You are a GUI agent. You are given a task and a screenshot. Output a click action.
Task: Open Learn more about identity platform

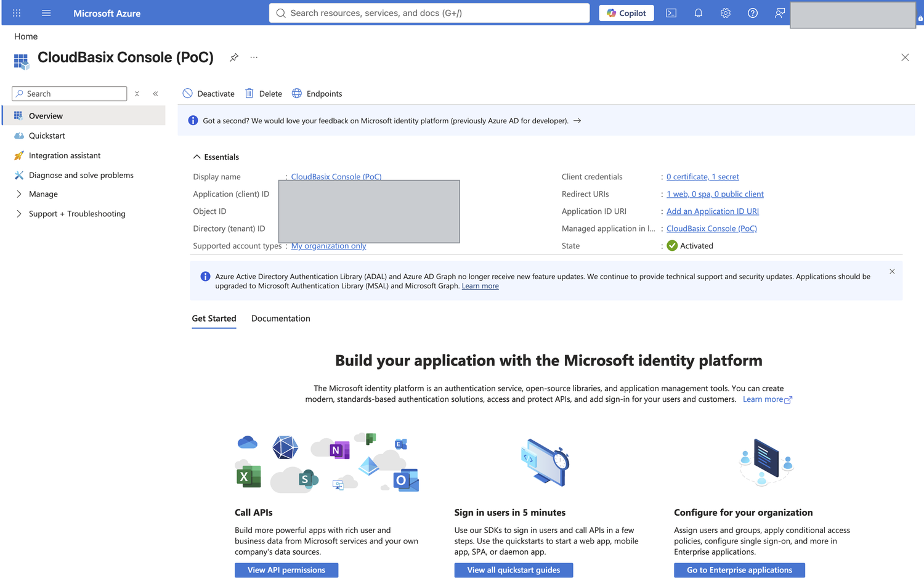pos(768,399)
